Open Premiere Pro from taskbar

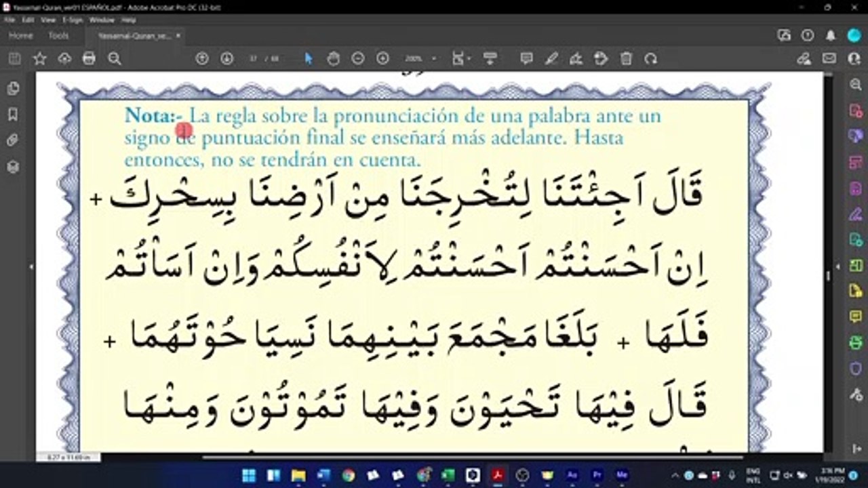point(597,475)
